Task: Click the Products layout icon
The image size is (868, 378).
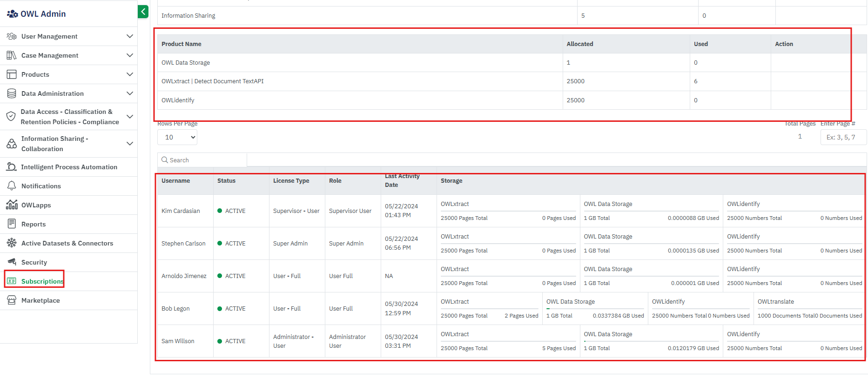Action: click(x=12, y=74)
